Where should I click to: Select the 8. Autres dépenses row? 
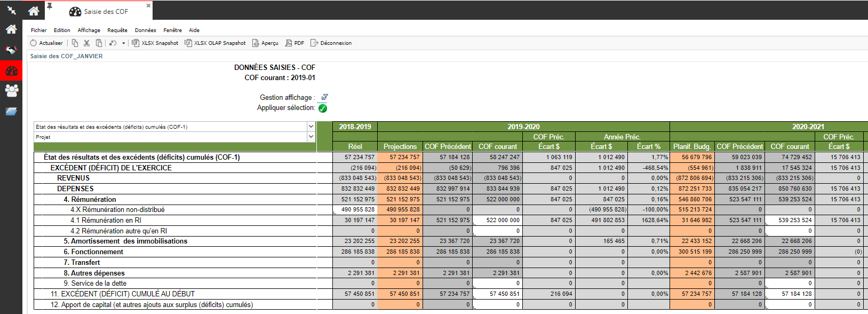94,273
